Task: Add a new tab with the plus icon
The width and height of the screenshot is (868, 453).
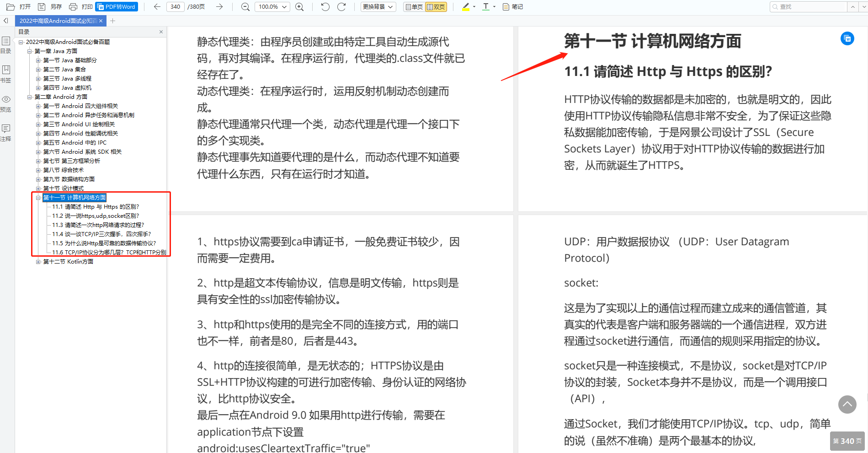Action: 113,21
